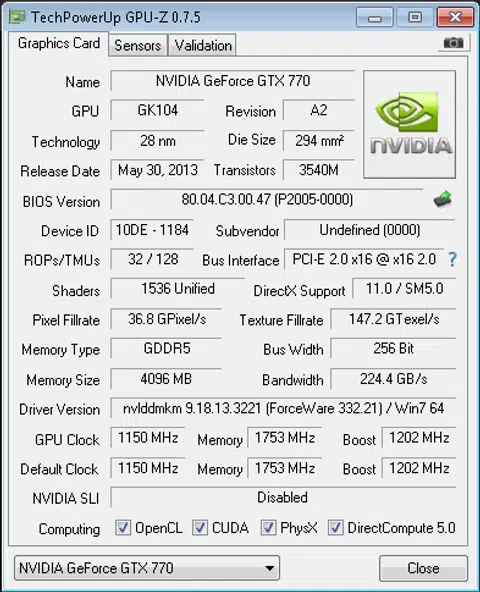480x592 pixels.
Task: Close the window via red X
Action: point(455,17)
